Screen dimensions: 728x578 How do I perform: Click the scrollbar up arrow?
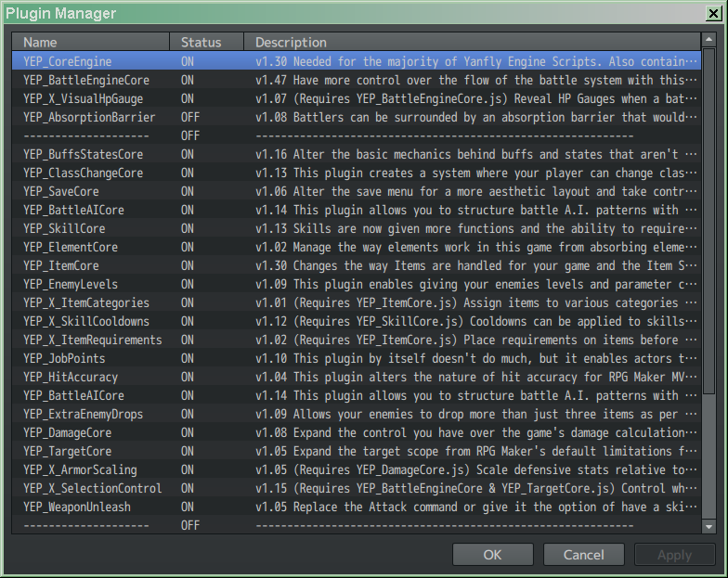coord(708,39)
